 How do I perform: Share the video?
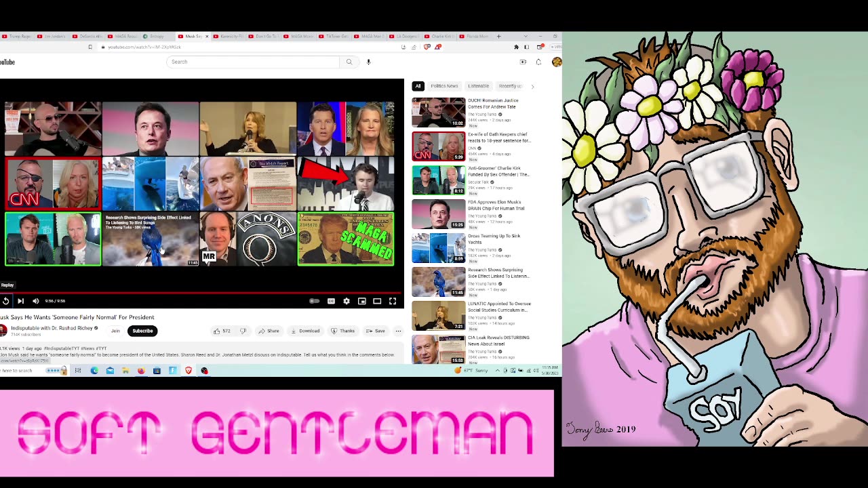[269, 331]
